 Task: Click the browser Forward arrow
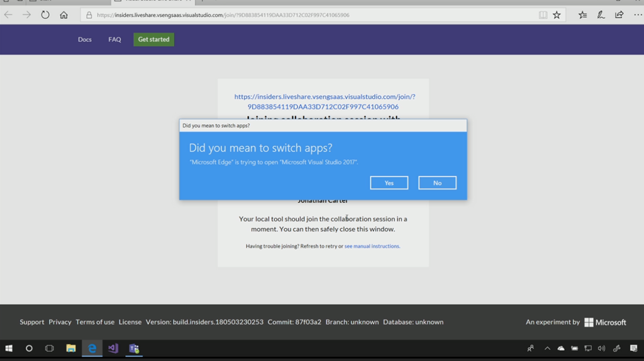[x=26, y=15]
